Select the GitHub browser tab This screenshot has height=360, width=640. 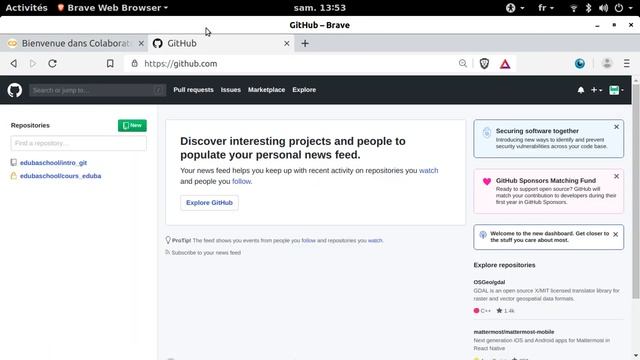tap(220, 43)
